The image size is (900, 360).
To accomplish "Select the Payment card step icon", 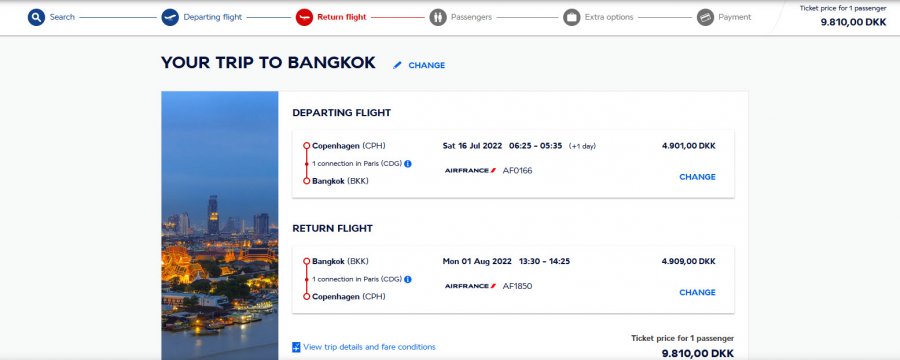I will tap(705, 17).
